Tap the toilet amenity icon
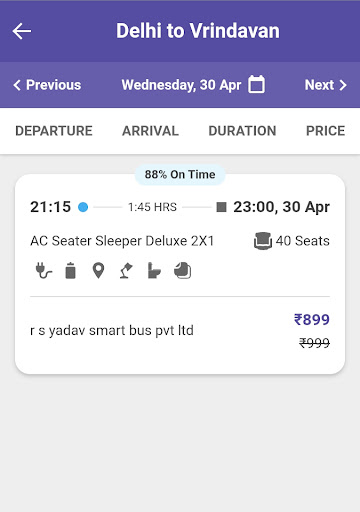 pos(154,270)
